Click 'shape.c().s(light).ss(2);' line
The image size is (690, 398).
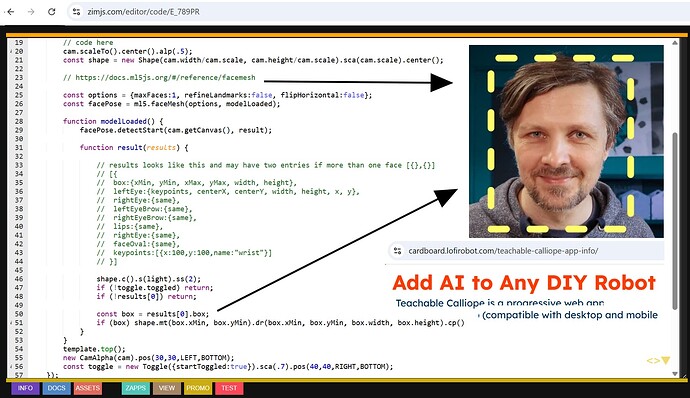click(148, 279)
